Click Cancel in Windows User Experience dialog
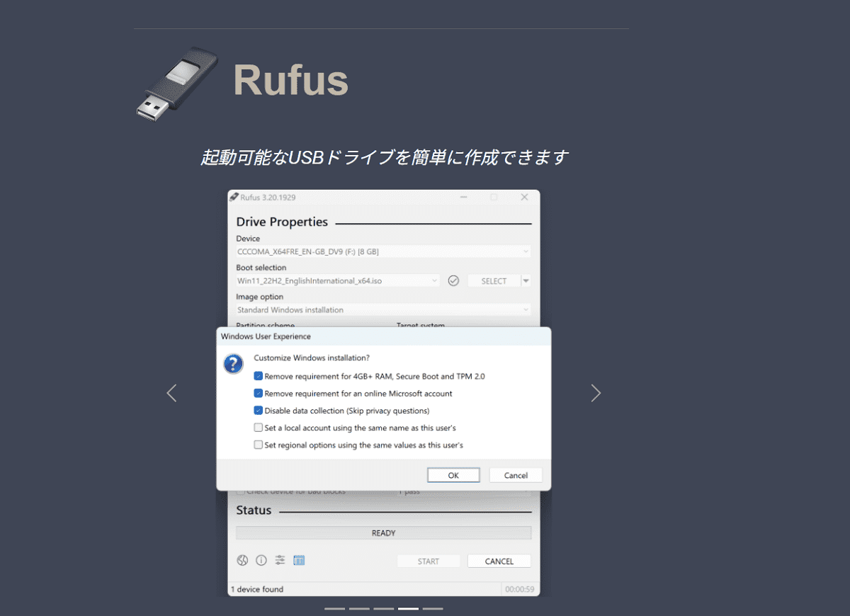 point(516,475)
